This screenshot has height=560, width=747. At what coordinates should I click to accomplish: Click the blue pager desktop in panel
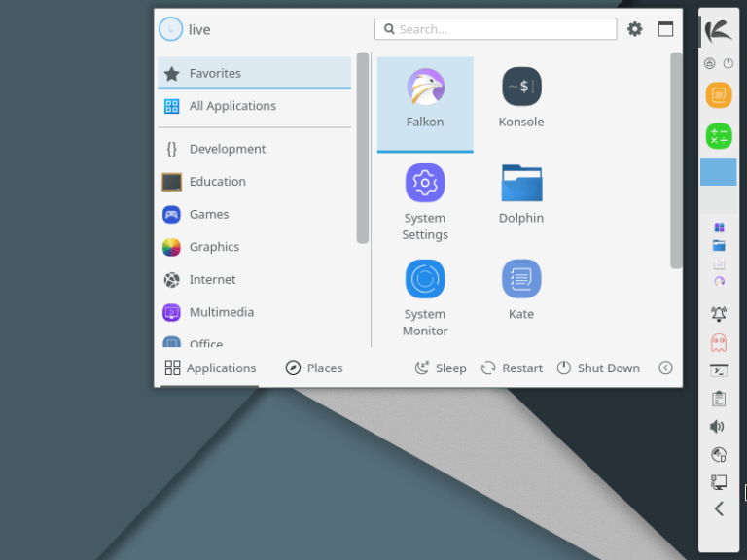pyautogui.click(x=719, y=172)
